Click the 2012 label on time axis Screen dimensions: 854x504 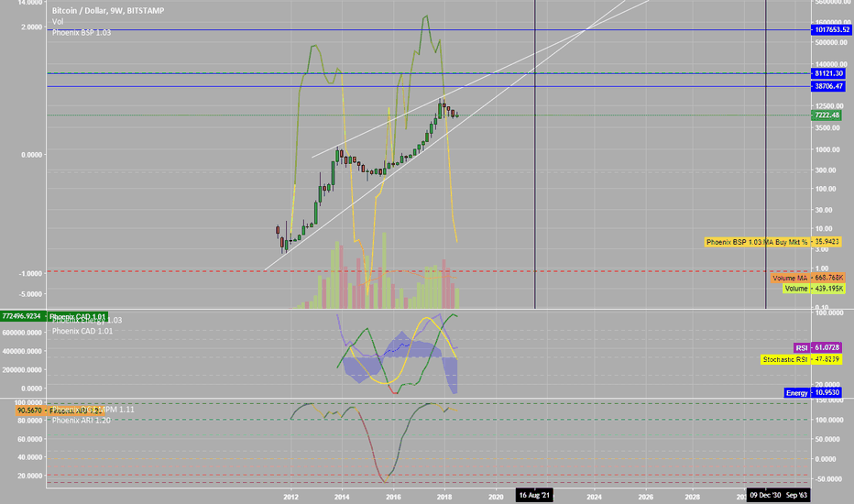click(290, 497)
